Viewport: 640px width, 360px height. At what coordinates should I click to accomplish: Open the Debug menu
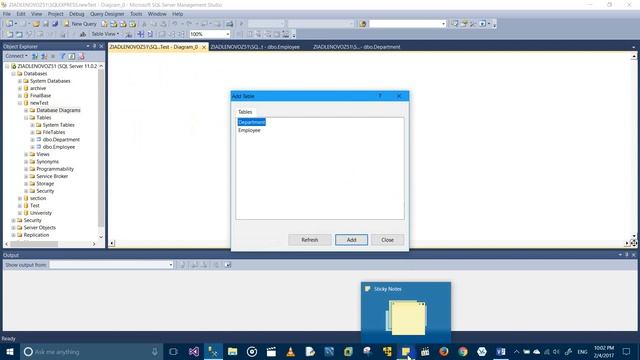tap(76, 14)
